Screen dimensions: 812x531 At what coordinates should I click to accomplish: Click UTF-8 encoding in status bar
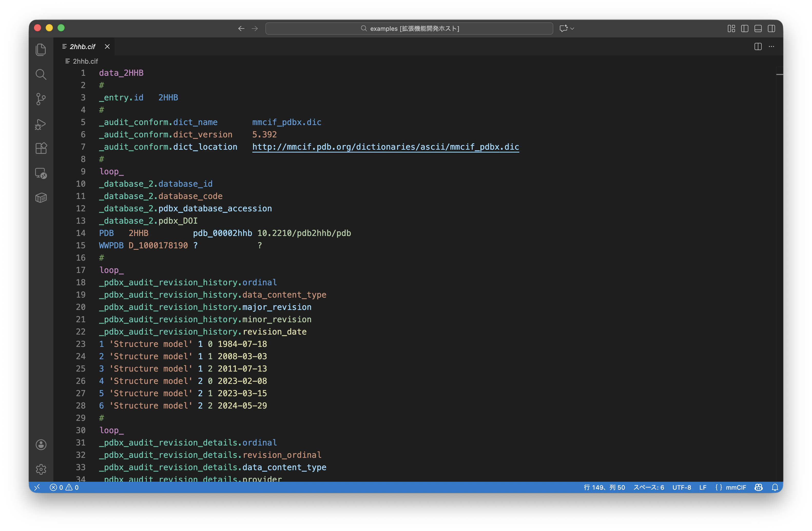(681, 487)
